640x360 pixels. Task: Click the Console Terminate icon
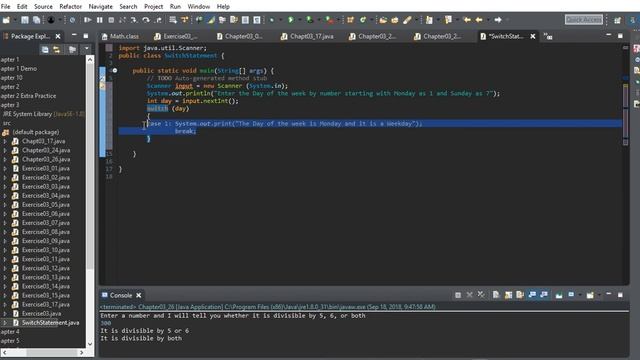[458, 295]
